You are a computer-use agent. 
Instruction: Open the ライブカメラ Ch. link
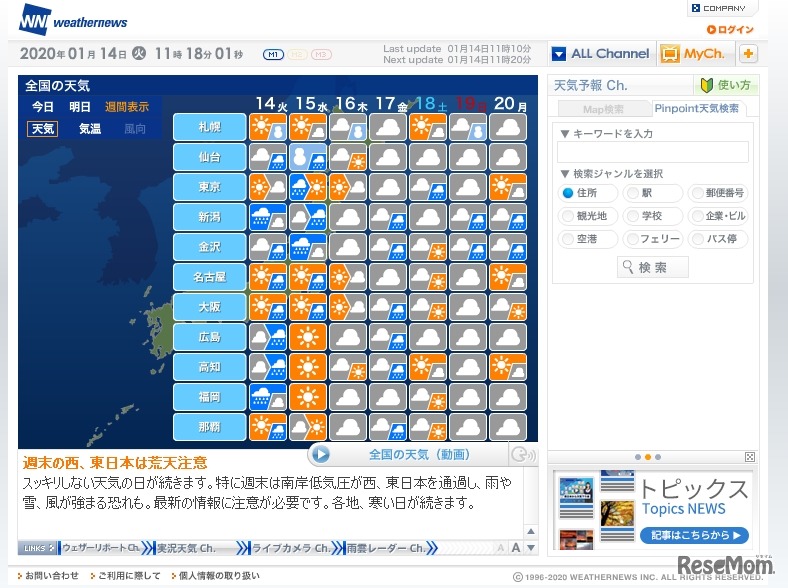pyautogui.click(x=290, y=548)
